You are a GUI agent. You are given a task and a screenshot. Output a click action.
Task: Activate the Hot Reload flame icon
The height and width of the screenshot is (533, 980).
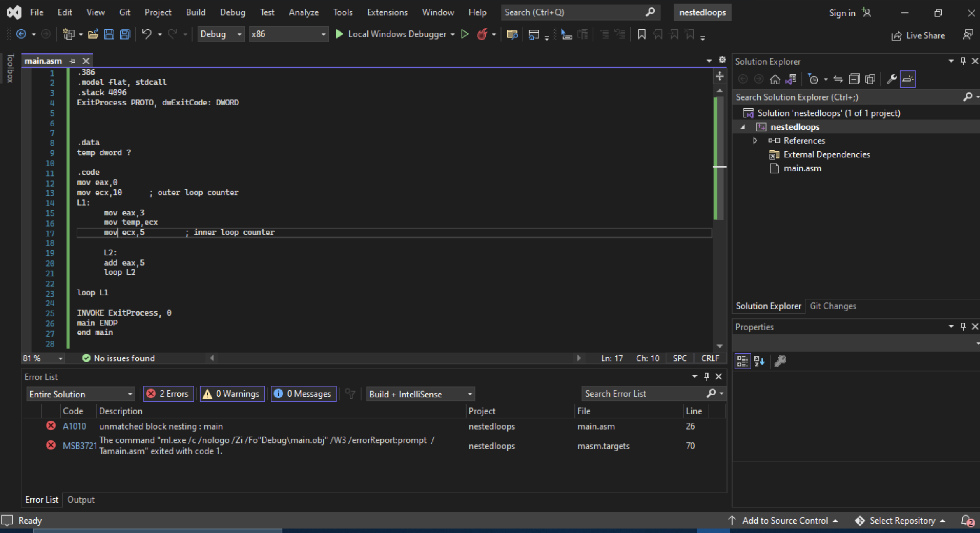coord(483,34)
